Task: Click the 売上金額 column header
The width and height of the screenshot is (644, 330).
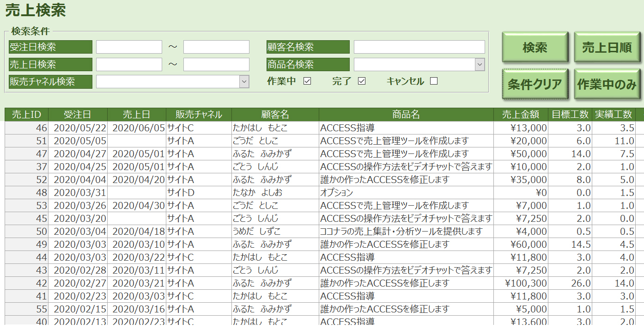Action: pyautogui.click(x=520, y=114)
